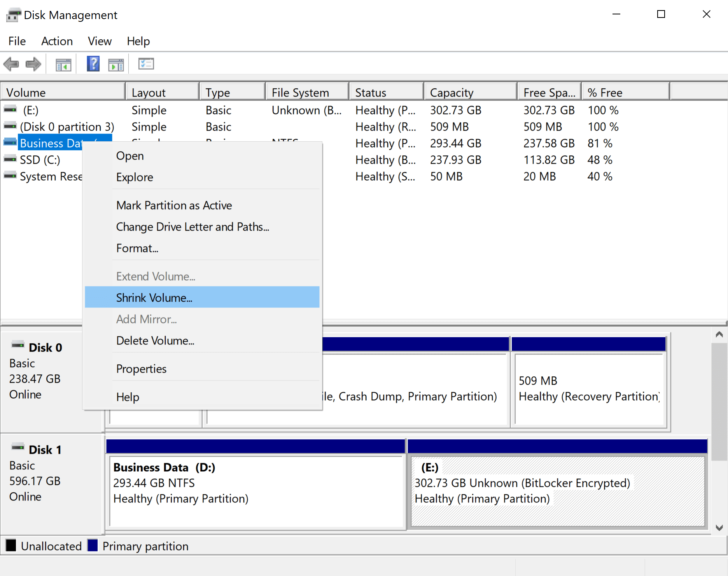The width and height of the screenshot is (728, 576).
Task: Choose Format from the context menu
Action: click(137, 248)
